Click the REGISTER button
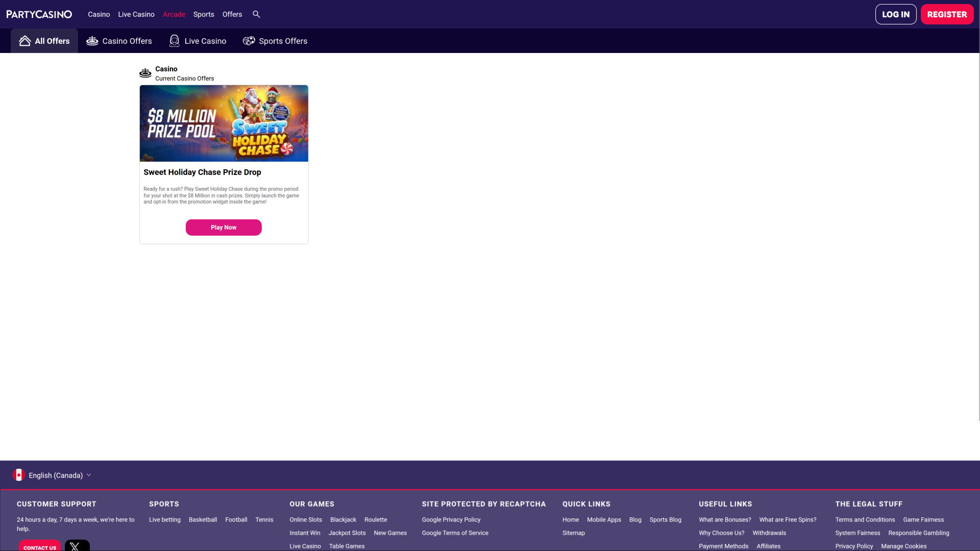Viewport: 980px width, 551px height. (x=947, y=14)
